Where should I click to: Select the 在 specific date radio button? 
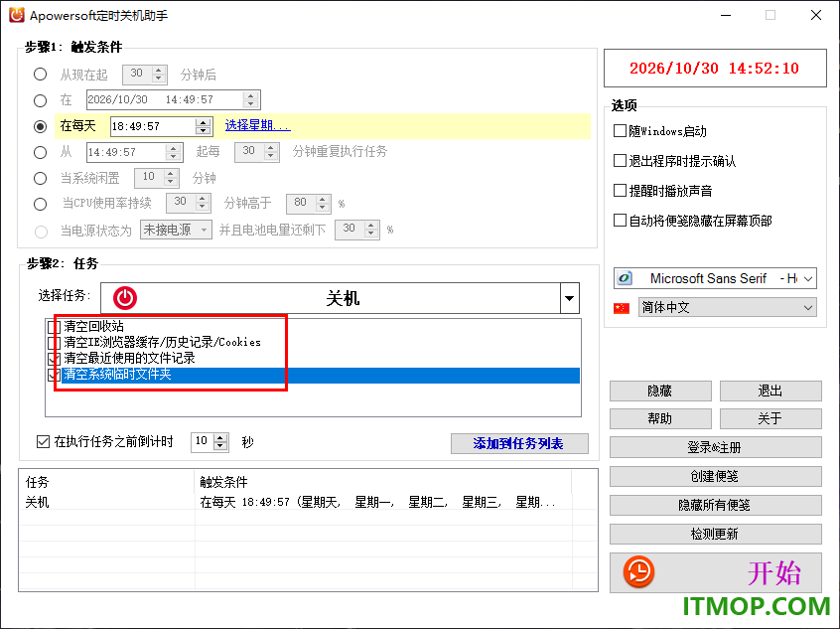point(40,100)
